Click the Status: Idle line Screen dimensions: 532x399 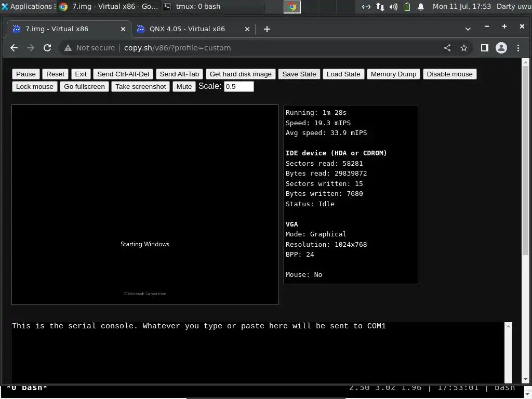(x=310, y=204)
